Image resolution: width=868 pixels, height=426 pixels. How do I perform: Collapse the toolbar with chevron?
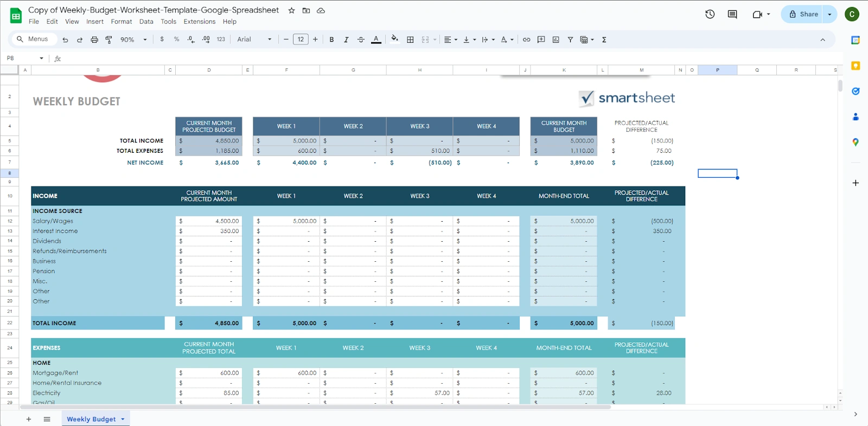pyautogui.click(x=822, y=40)
